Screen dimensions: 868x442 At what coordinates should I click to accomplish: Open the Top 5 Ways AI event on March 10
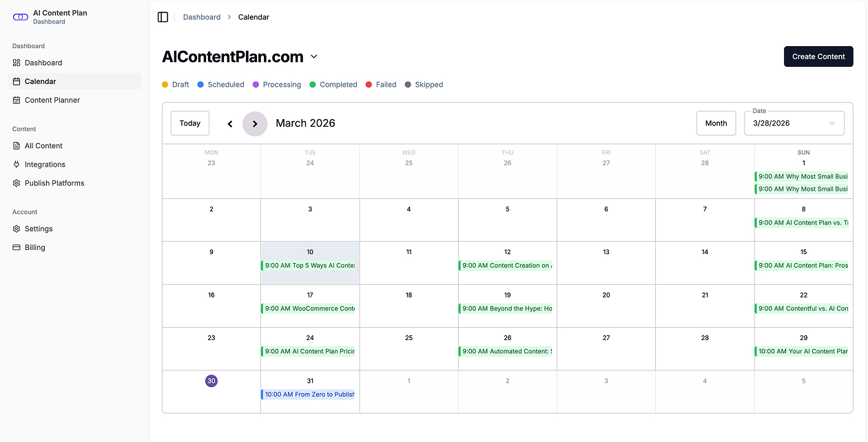309,264
